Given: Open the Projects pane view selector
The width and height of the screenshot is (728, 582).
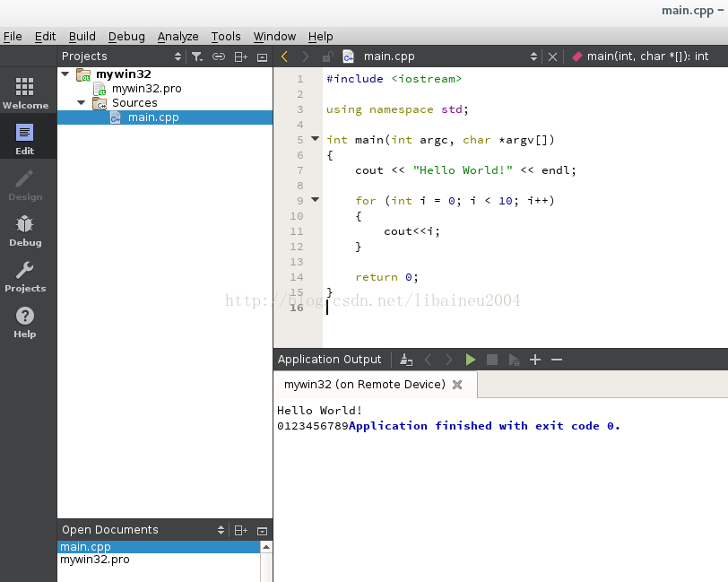Looking at the screenshot, I should pos(178,56).
